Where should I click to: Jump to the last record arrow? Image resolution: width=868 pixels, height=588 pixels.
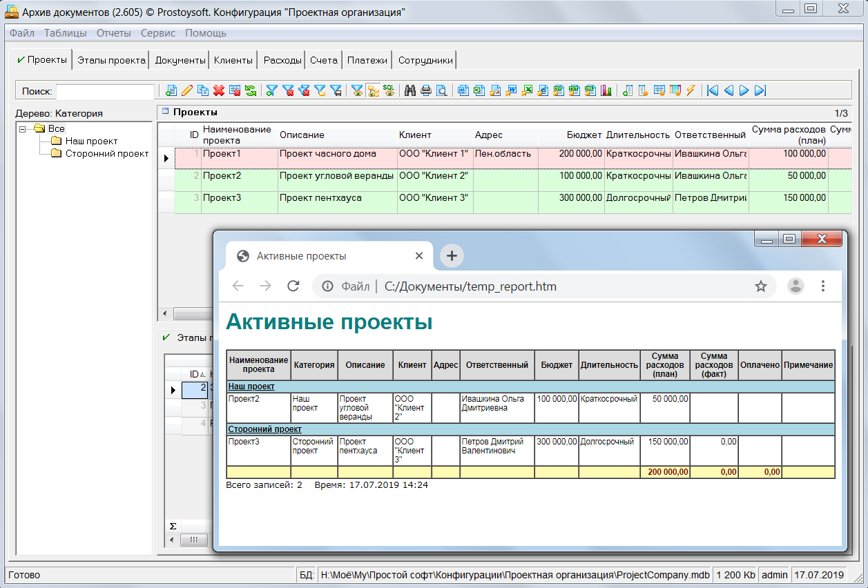coord(760,90)
